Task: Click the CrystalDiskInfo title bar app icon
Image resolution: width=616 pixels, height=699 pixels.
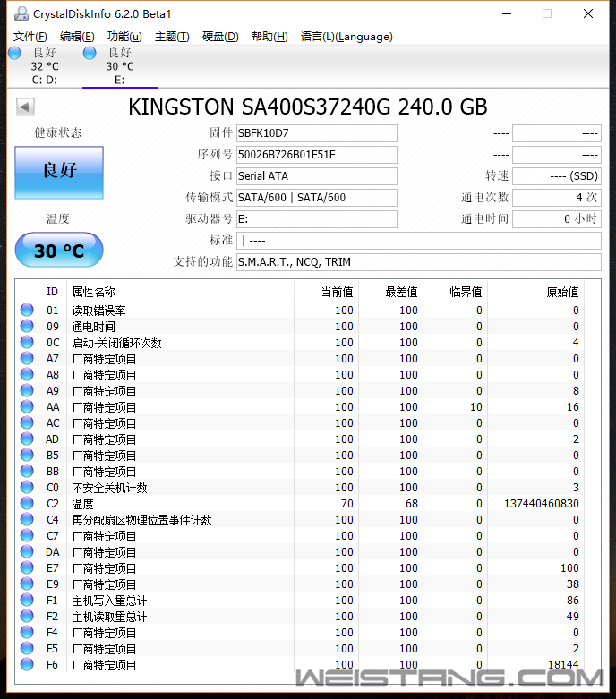Action: click(x=21, y=13)
